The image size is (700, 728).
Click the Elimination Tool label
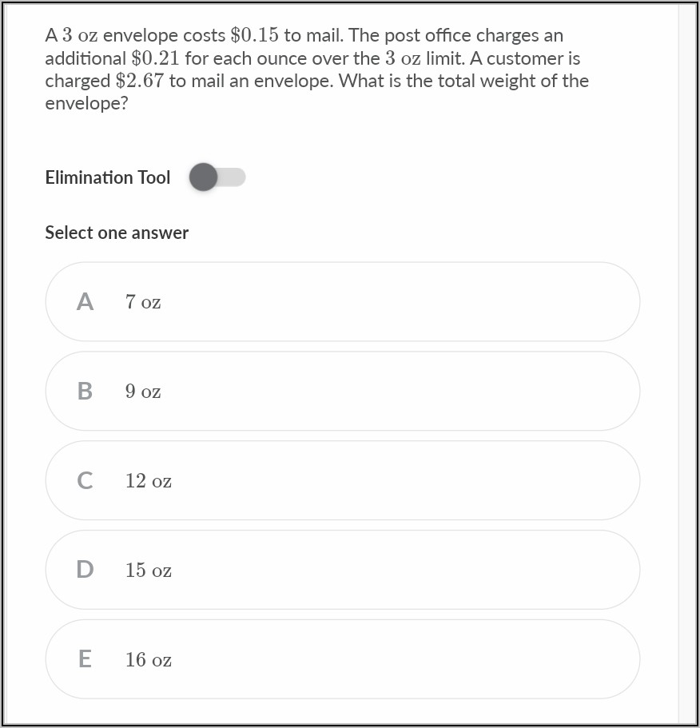coord(107,177)
